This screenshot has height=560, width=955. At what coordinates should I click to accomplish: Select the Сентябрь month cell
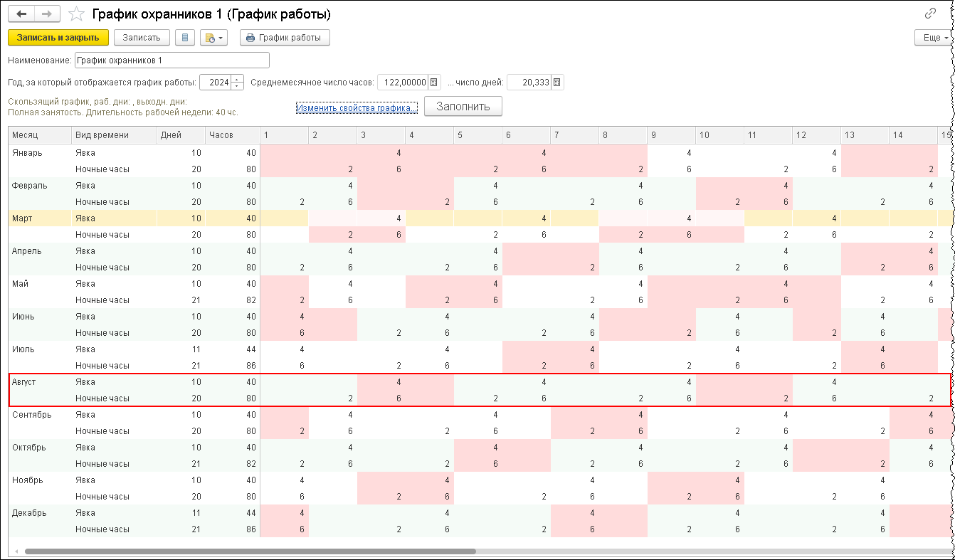[40, 414]
